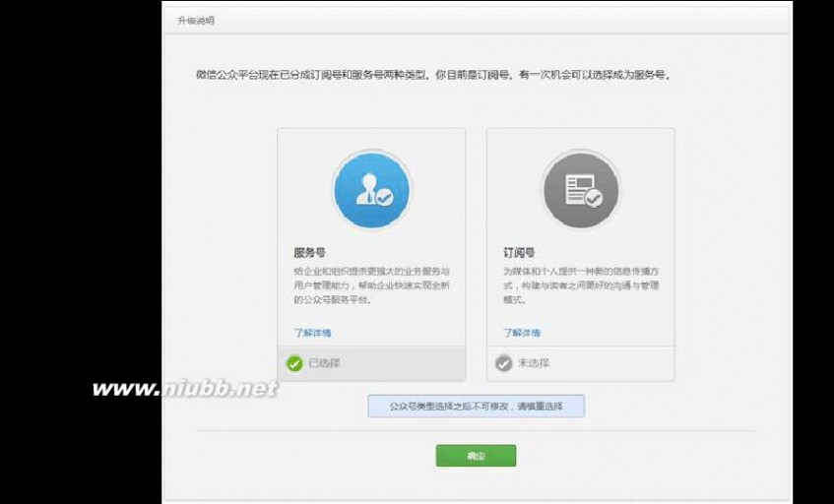Click the 订阅号 card heading text
Screen dimensions: 834x504
coord(519,253)
